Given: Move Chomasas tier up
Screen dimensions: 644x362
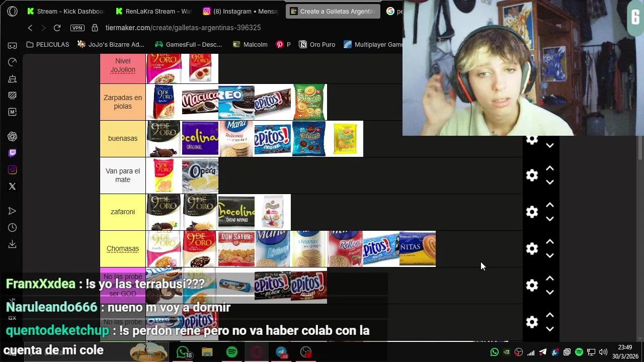Looking at the screenshot, I should (x=550, y=242).
